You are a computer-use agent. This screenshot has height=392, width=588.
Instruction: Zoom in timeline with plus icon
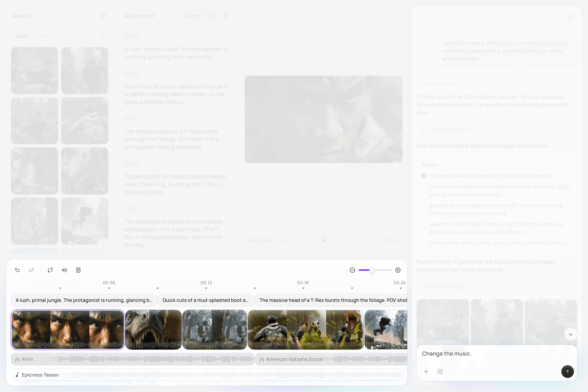pyautogui.click(x=398, y=270)
